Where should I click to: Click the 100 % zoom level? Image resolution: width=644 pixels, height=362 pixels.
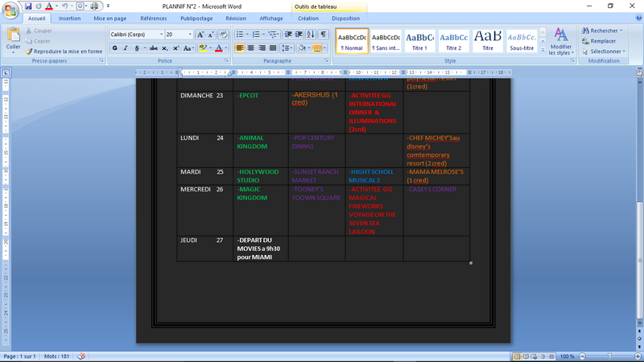[568, 356]
